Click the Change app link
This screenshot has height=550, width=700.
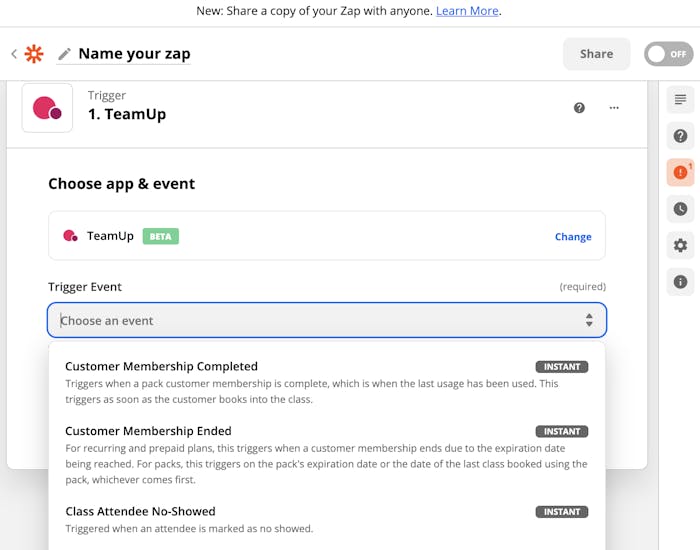click(573, 237)
